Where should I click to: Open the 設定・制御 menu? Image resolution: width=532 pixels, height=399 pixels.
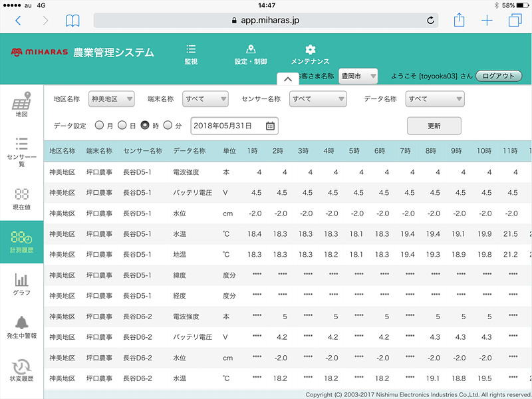pyautogui.click(x=251, y=55)
